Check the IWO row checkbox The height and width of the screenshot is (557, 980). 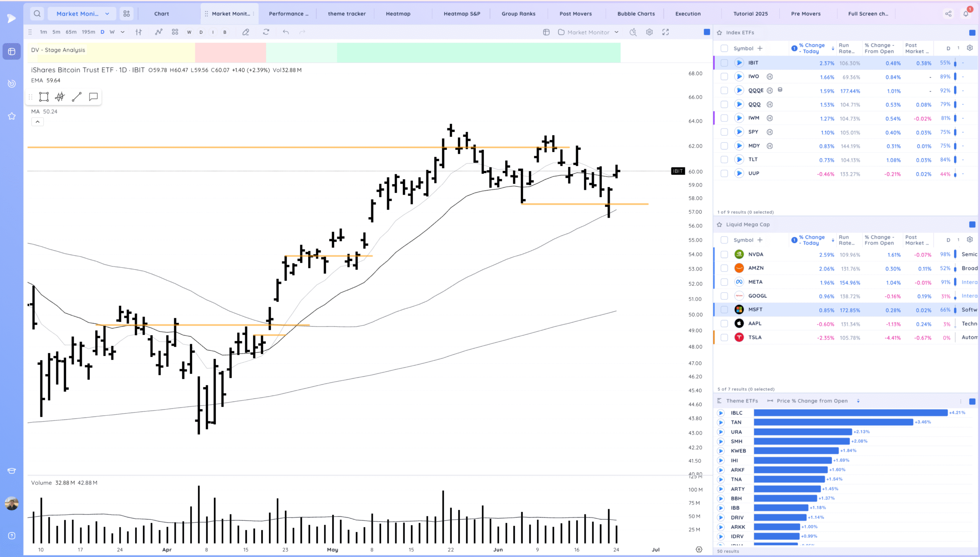click(724, 77)
